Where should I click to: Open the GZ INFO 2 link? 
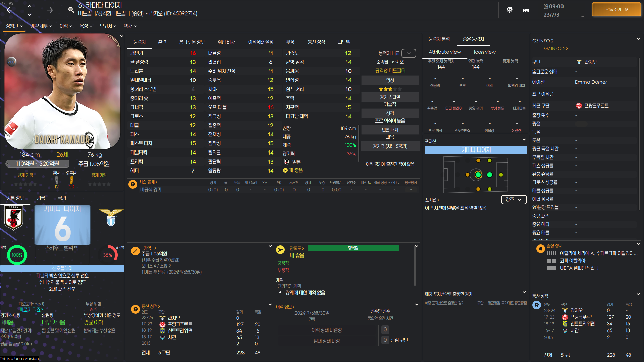tap(555, 49)
